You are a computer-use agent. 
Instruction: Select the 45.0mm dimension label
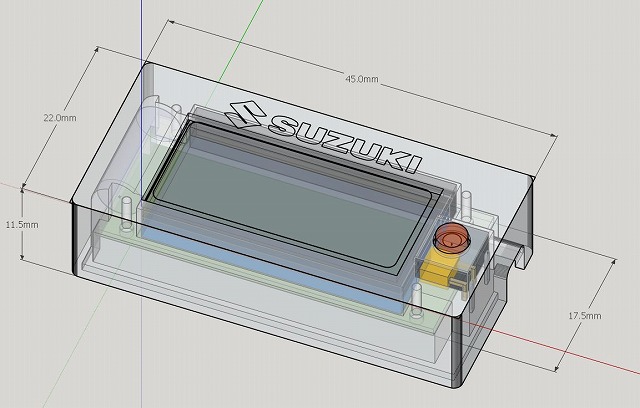(x=362, y=79)
